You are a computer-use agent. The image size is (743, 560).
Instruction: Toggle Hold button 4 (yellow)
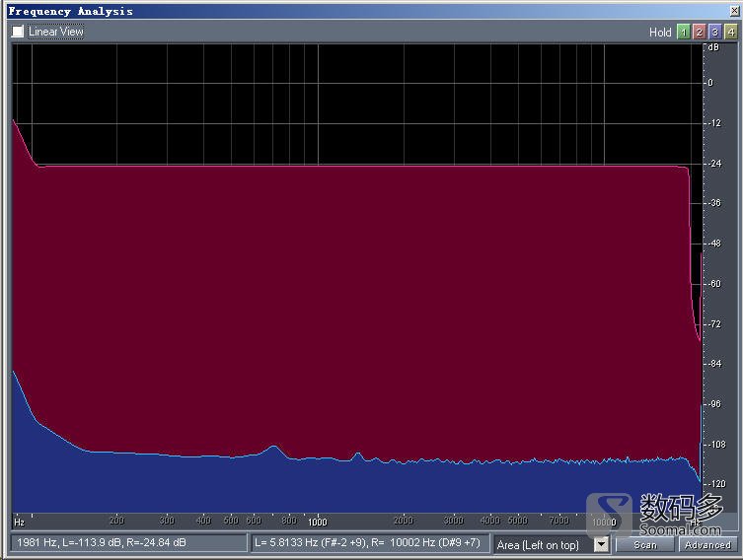[x=731, y=32]
